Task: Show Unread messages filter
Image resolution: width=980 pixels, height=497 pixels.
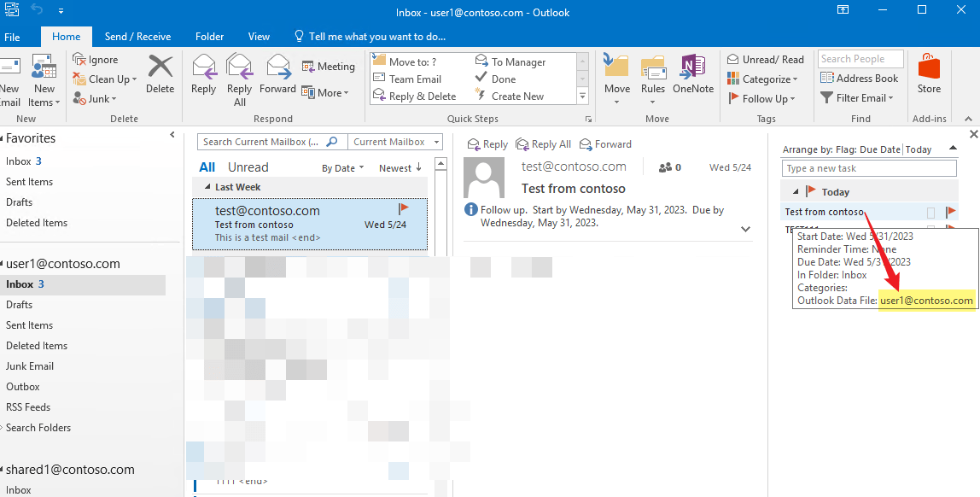Action: (x=248, y=167)
